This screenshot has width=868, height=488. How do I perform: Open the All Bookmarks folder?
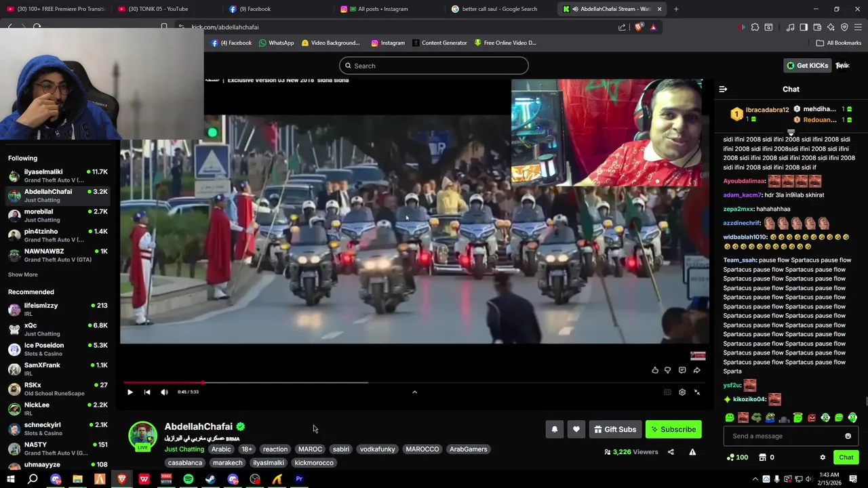click(838, 43)
